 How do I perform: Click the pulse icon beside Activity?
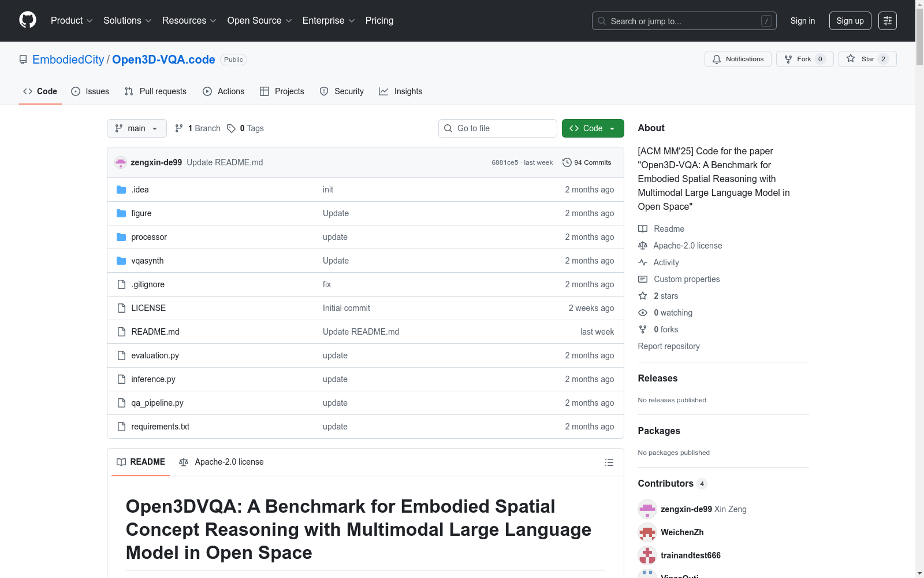(643, 262)
